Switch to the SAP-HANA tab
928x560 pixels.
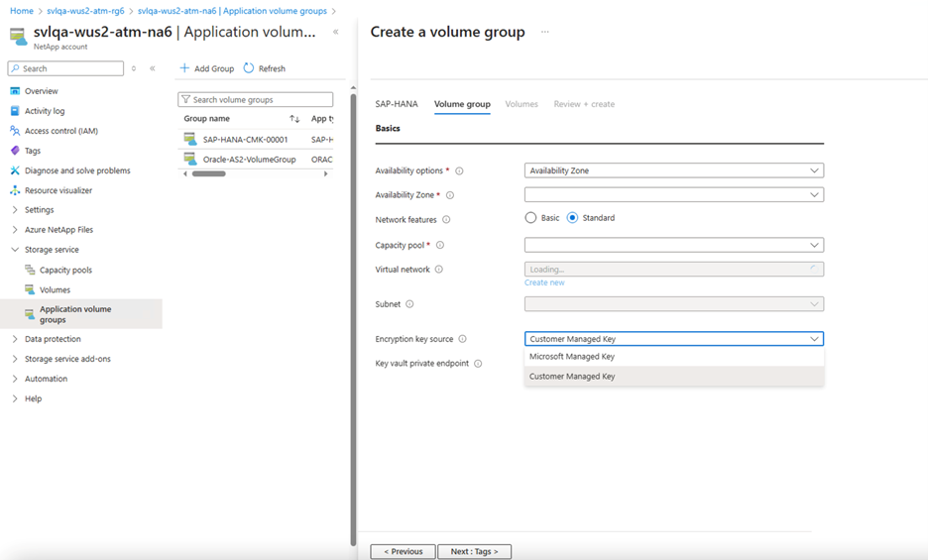pos(397,104)
